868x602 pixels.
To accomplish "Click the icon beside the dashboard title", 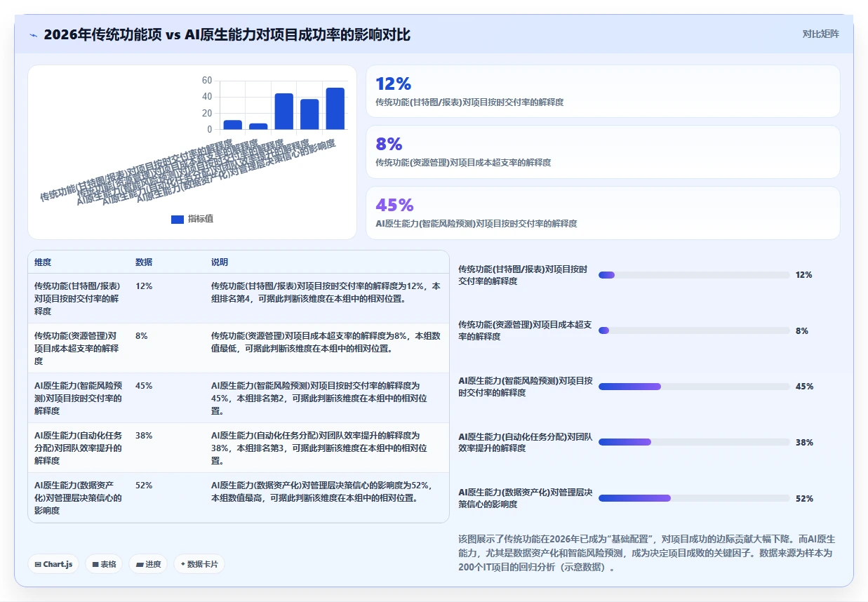I will click(x=33, y=35).
